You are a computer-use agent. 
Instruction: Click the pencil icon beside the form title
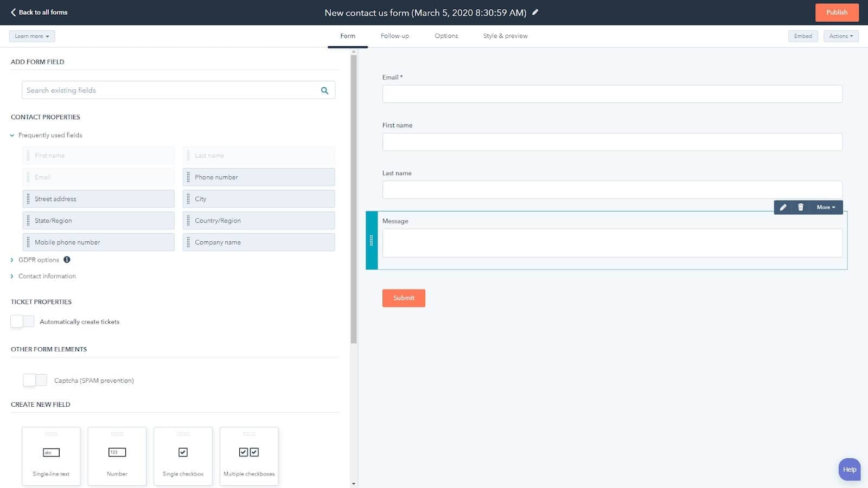pos(535,12)
